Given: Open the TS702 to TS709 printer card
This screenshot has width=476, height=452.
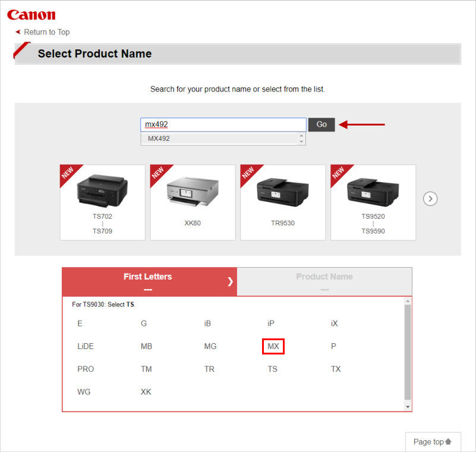Looking at the screenshot, I should click(103, 202).
